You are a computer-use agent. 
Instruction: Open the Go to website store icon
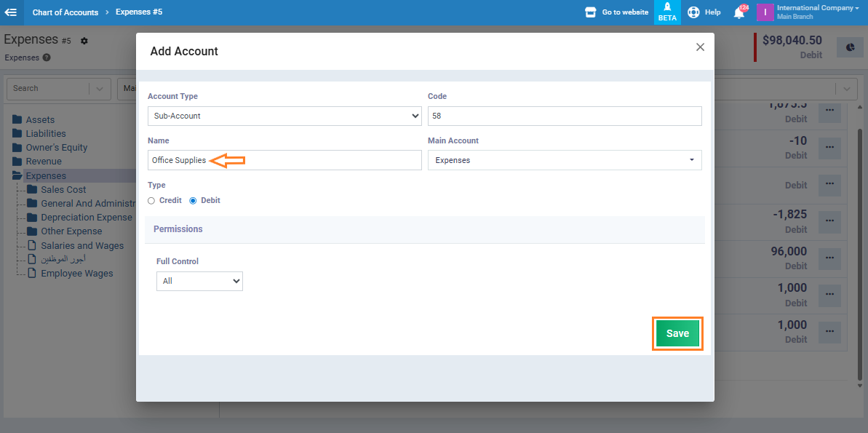coord(591,12)
